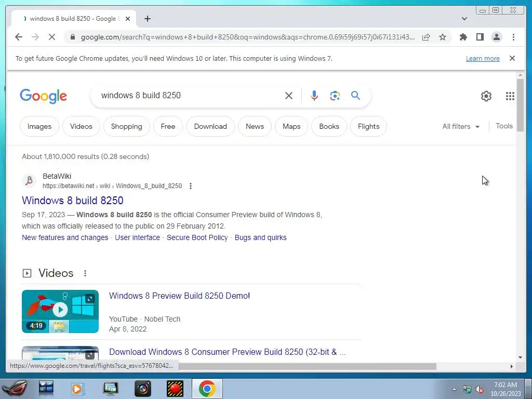Image resolution: width=532 pixels, height=399 pixels.
Task: Stop loading the page
Action: click(52, 37)
